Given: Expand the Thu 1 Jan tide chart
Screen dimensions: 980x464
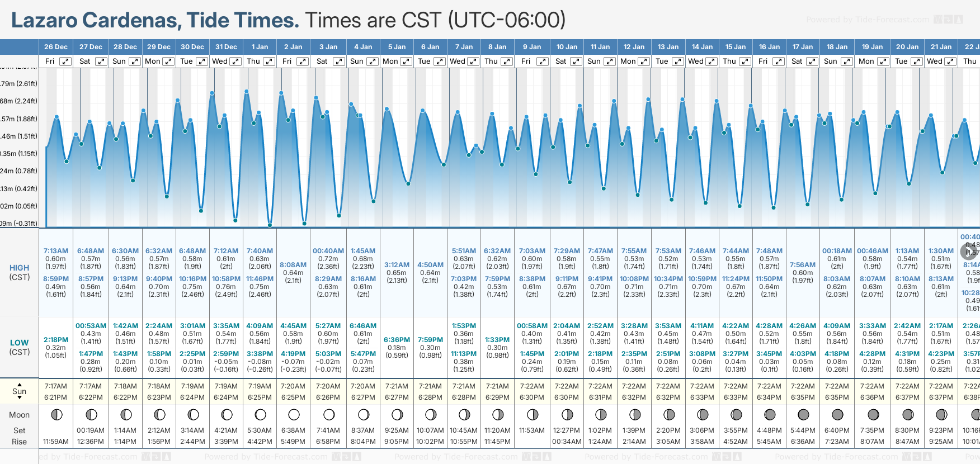Looking at the screenshot, I should click(x=269, y=61).
